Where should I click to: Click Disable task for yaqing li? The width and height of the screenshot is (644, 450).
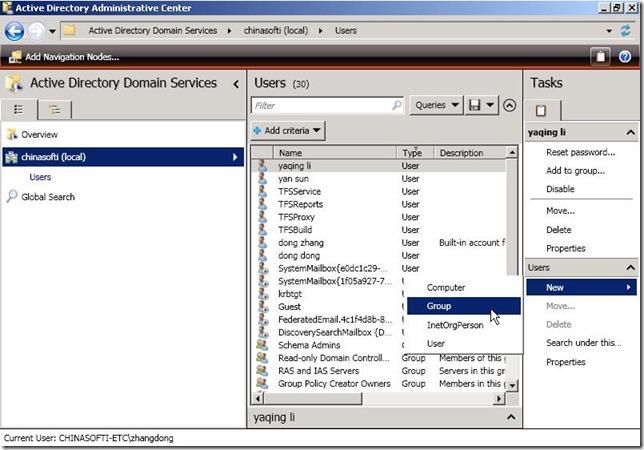click(560, 189)
